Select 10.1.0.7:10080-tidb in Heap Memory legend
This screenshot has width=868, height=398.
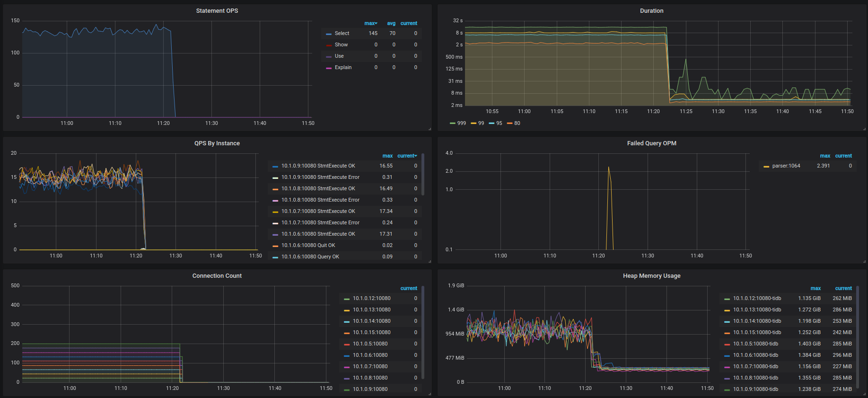coord(755,366)
